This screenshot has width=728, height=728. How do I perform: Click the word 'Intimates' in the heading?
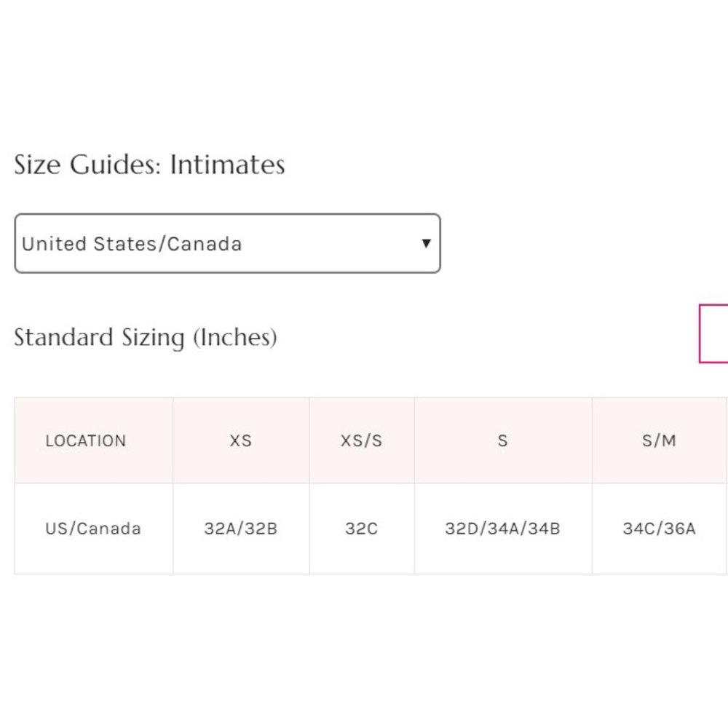(x=227, y=165)
